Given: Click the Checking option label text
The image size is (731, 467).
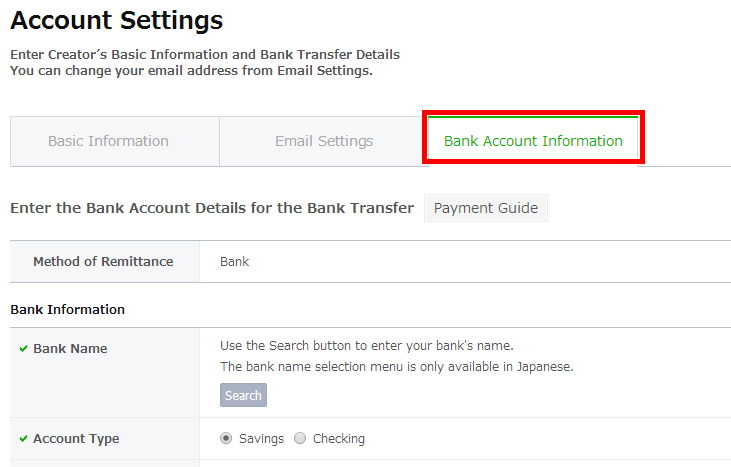Looking at the screenshot, I should [x=339, y=439].
